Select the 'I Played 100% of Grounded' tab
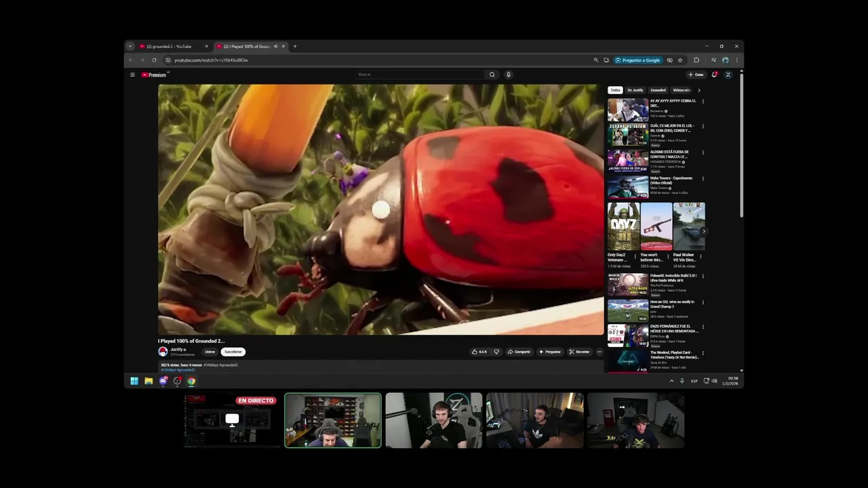Screen dimensions: 868x488 tap(250, 46)
